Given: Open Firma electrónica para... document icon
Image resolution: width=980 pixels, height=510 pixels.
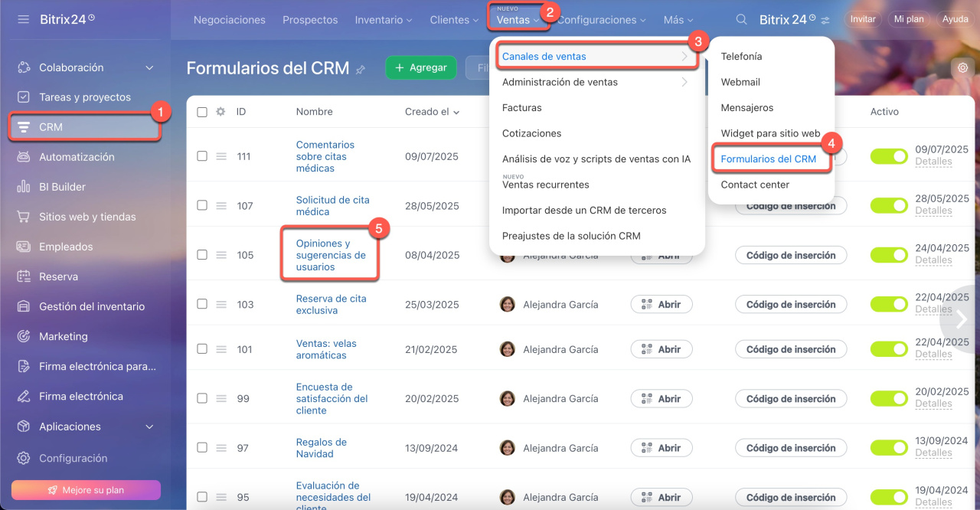Looking at the screenshot, I should 24,366.
